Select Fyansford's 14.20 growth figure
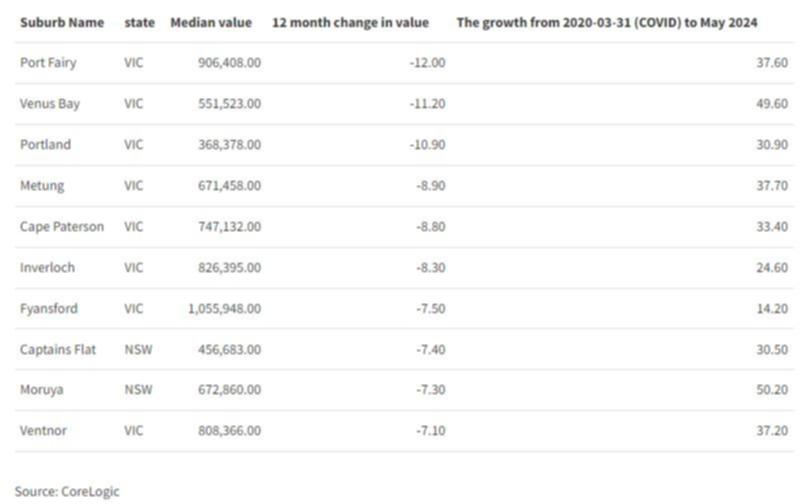Viewport: 807px width, 504px height. (x=772, y=308)
